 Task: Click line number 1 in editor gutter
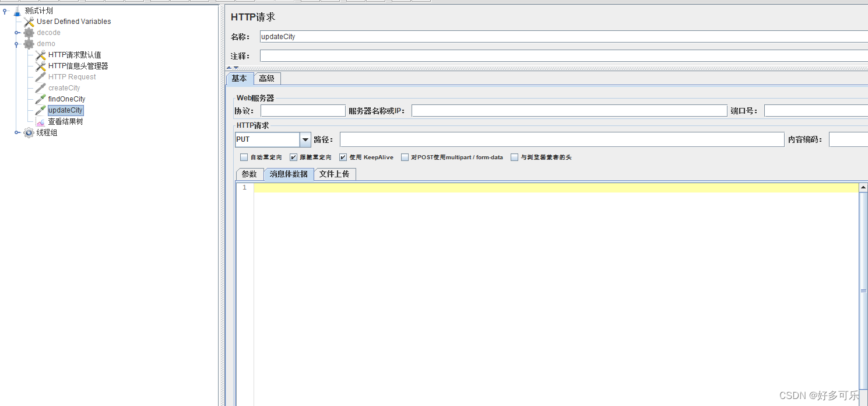[245, 188]
